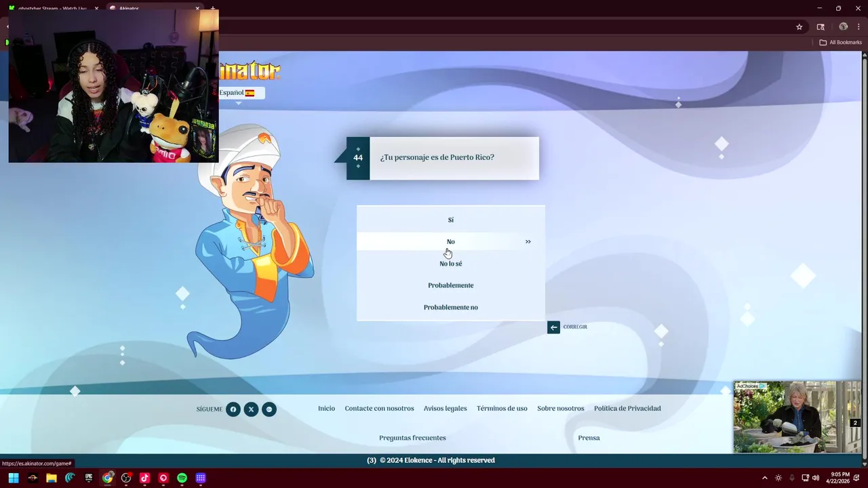Image resolution: width=868 pixels, height=488 pixels.
Task: Open the volume speaker tray icon
Action: pos(815,478)
